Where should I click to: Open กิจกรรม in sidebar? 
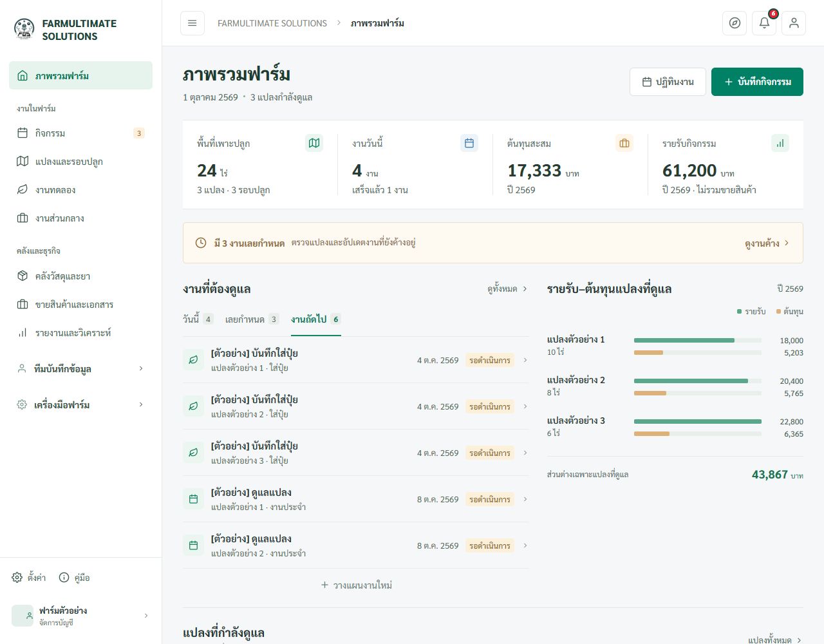(x=80, y=133)
